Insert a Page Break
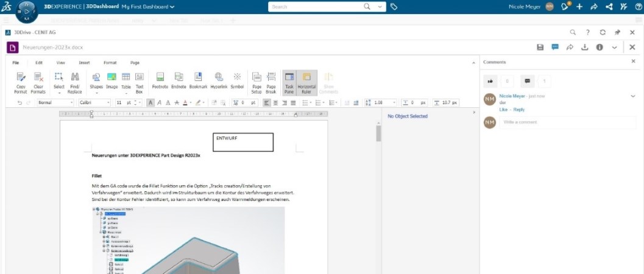The height and width of the screenshot is (274, 644). 271,83
